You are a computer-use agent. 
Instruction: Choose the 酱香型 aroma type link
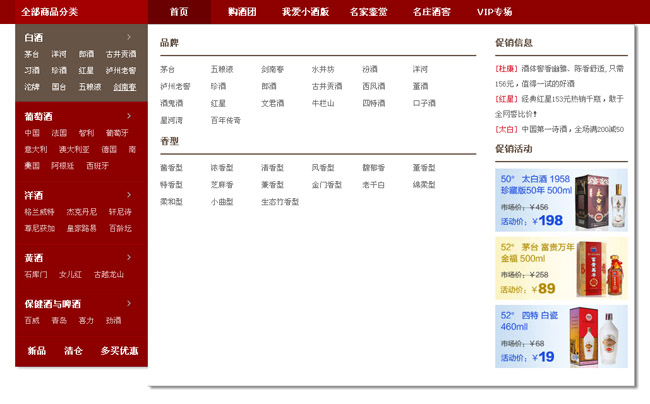(171, 168)
